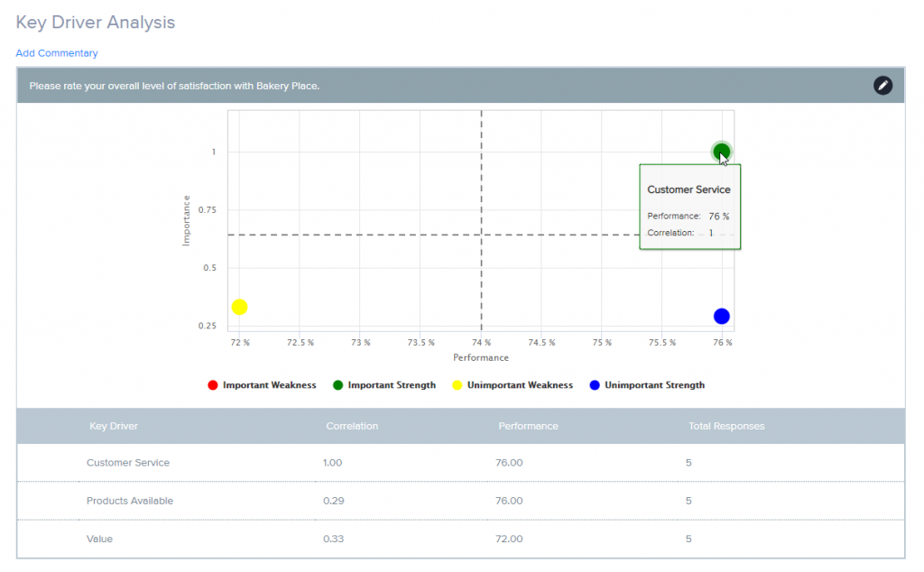Open the Add Commentary link
Image resolution: width=924 pixels, height=572 pixels.
click(x=57, y=53)
